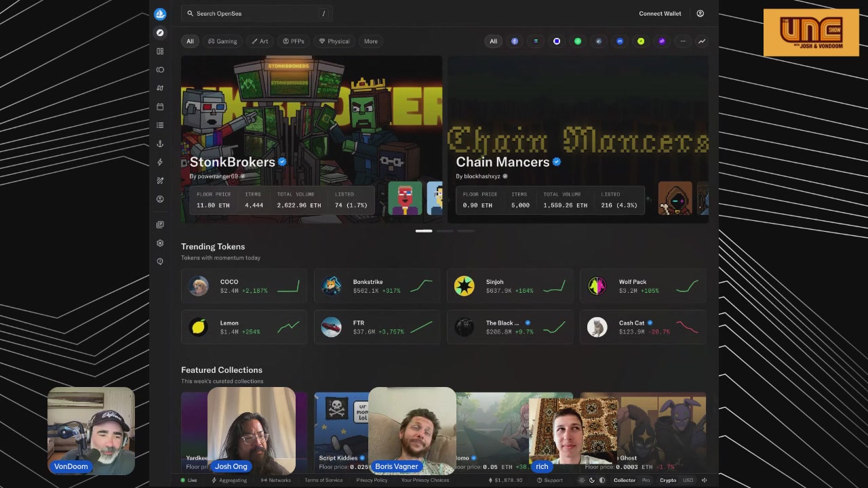
Task: Open the trending chart line icon
Action: coord(702,41)
